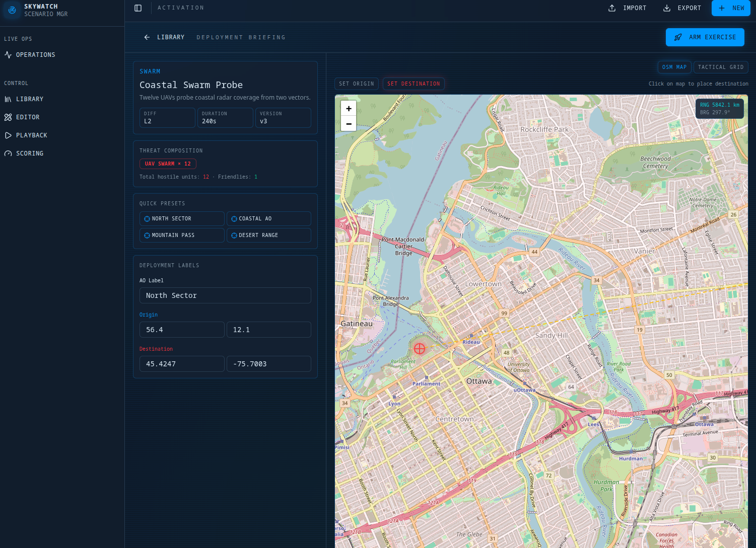Click the Desert Range preset target icon
This screenshot has height=548, width=756.
click(234, 236)
